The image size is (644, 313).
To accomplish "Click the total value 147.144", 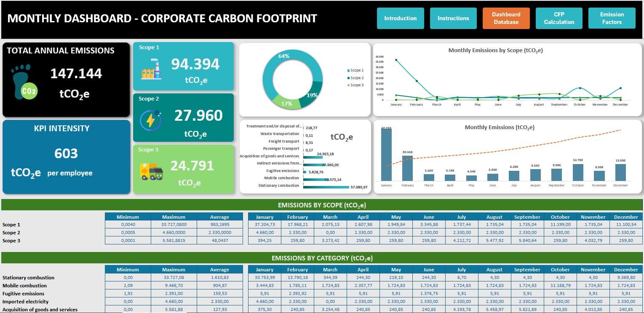I will (x=76, y=74).
